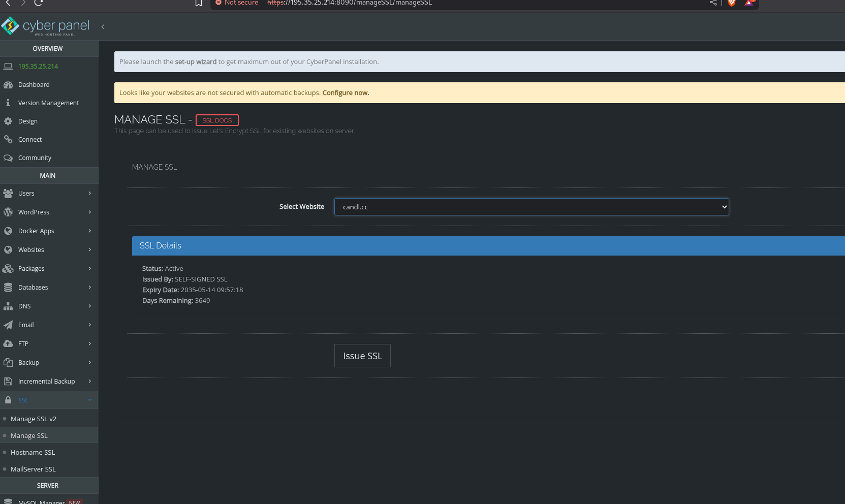845x504 pixels.
Task: Click the SSL padlock icon
Action: (8, 400)
